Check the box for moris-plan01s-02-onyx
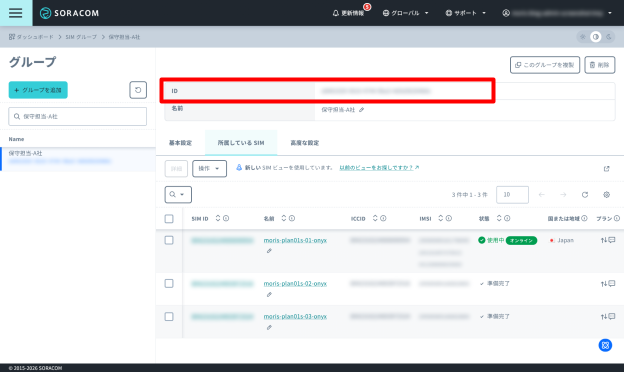This screenshot has height=372, width=624. (169, 283)
